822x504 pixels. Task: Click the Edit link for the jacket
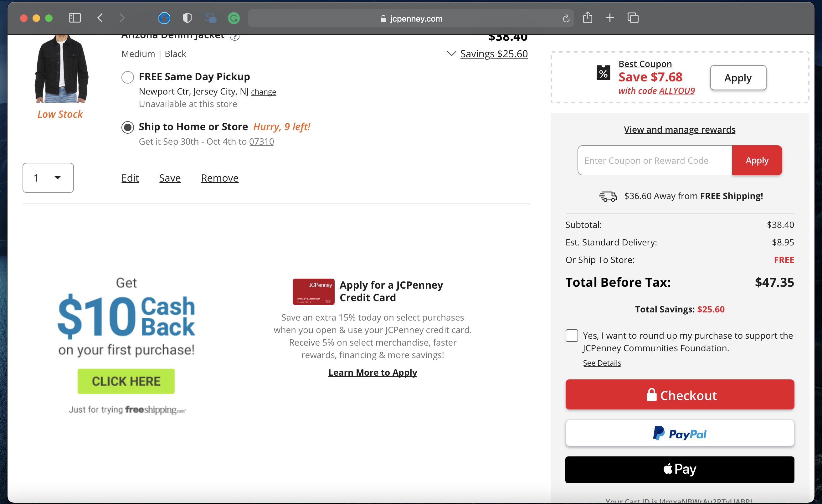click(x=130, y=178)
